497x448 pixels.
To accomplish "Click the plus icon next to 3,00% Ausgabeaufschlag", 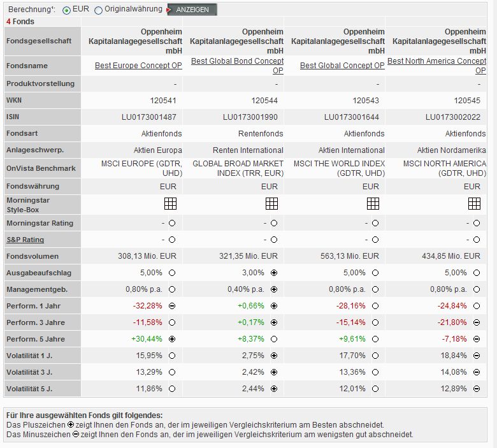I will 274,273.
